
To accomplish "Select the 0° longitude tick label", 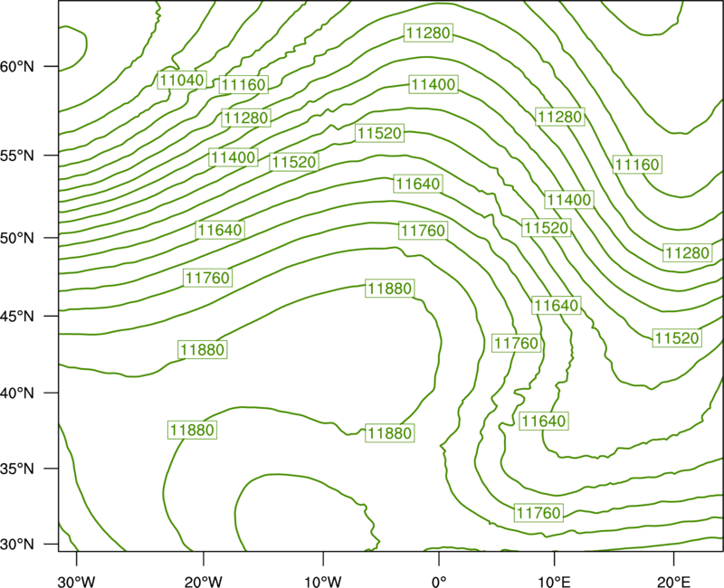I will [439, 581].
